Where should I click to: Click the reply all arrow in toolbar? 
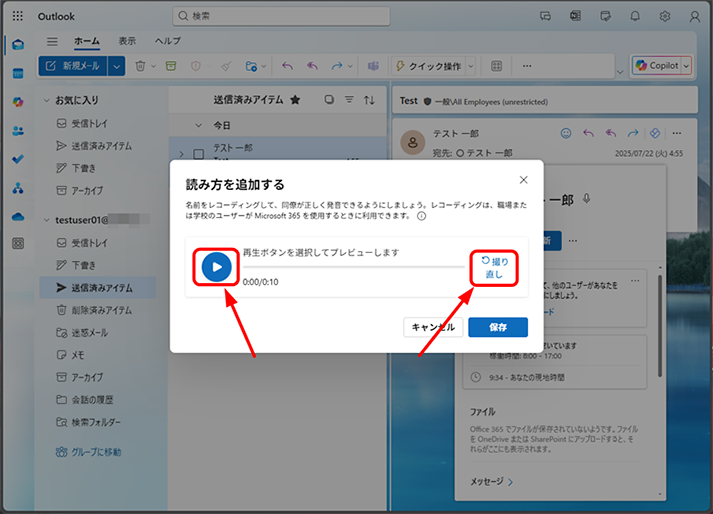tap(312, 66)
